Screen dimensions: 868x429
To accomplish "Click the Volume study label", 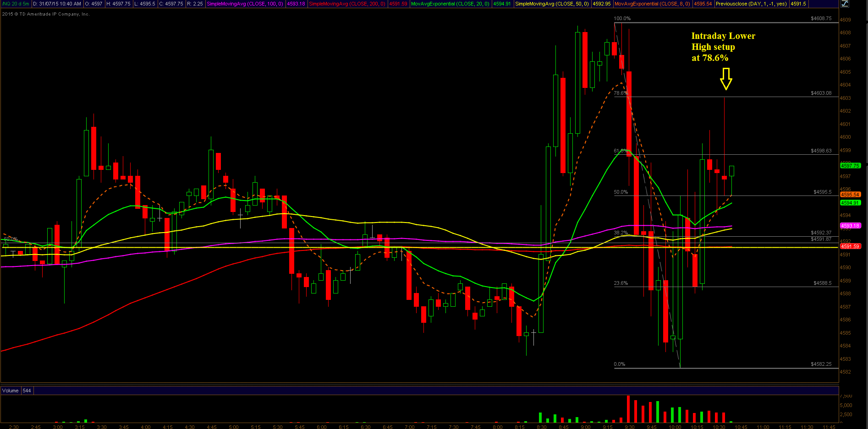I will (x=11, y=391).
